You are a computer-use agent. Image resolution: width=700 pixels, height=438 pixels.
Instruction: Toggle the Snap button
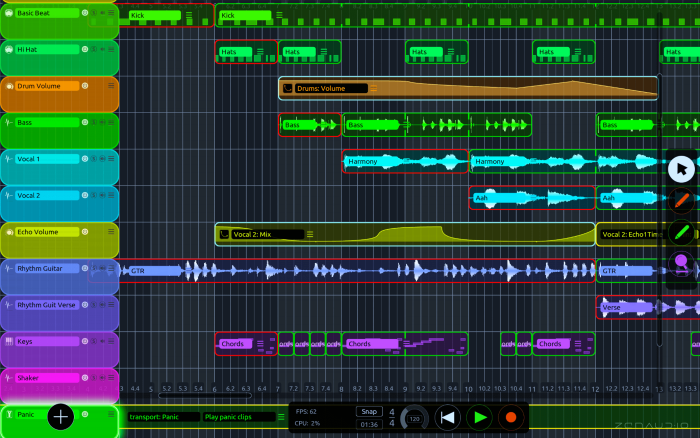[x=369, y=412]
